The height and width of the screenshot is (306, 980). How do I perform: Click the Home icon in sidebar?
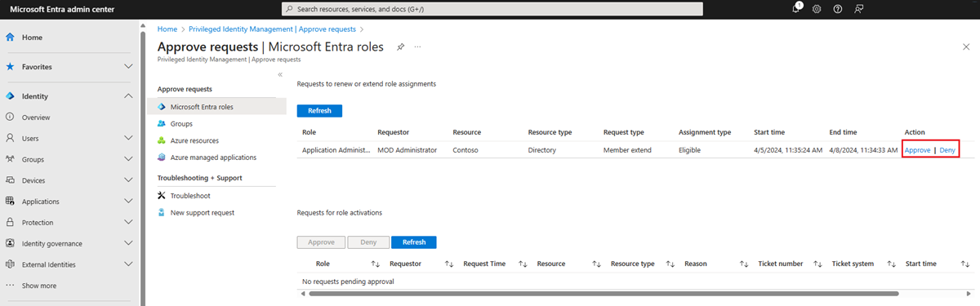(x=11, y=38)
